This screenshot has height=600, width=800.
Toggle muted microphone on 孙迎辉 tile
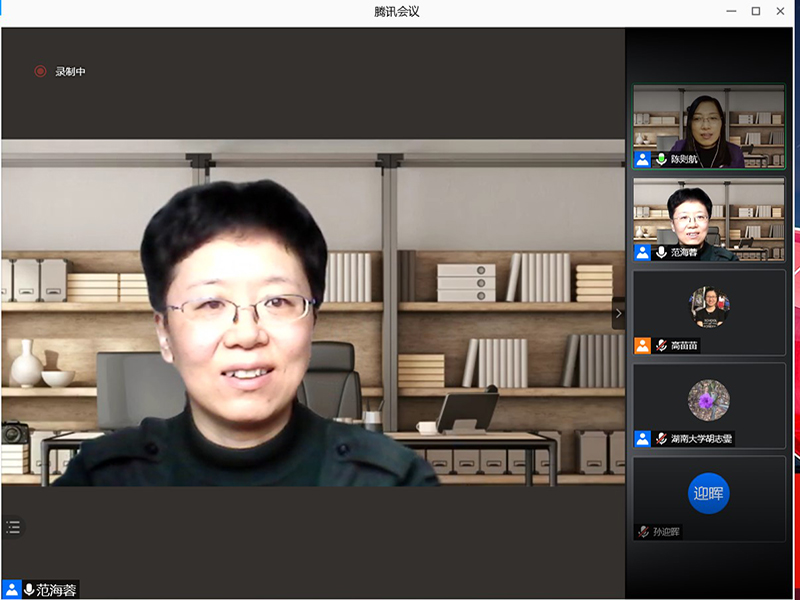645,532
